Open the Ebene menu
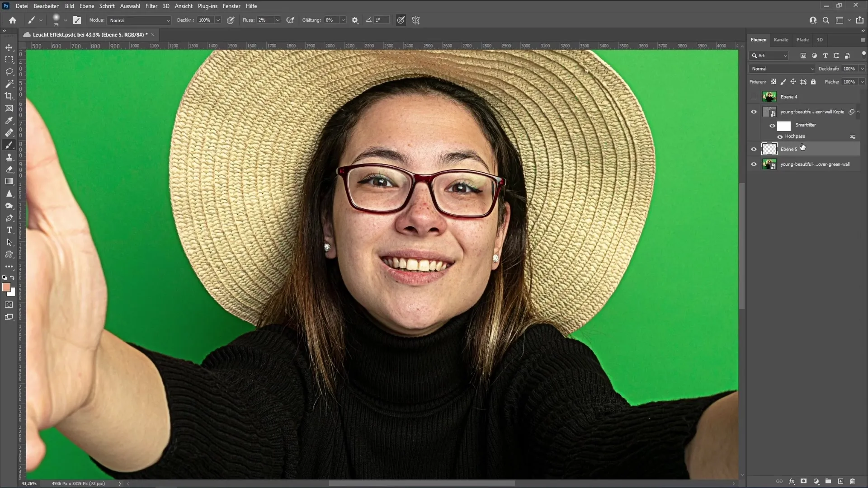This screenshot has width=868, height=488. click(86, 6)
